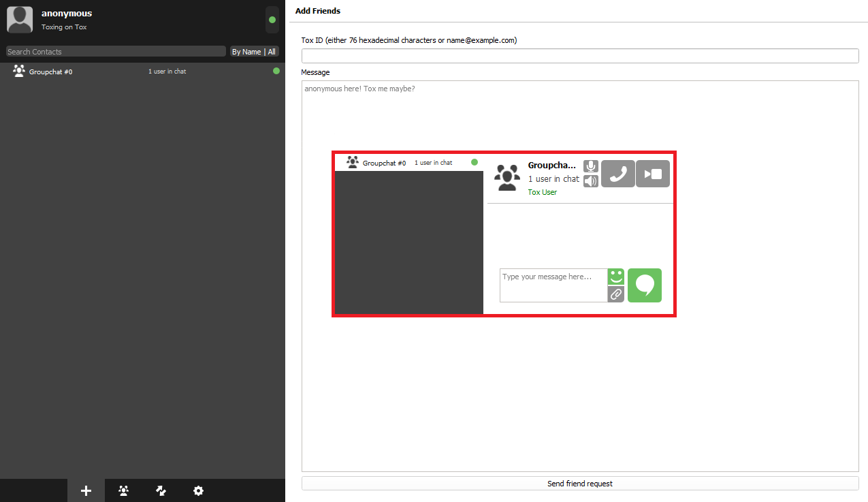Click the Send friend request button
Viewport: 868px width, 502px height.
point(580,484)
